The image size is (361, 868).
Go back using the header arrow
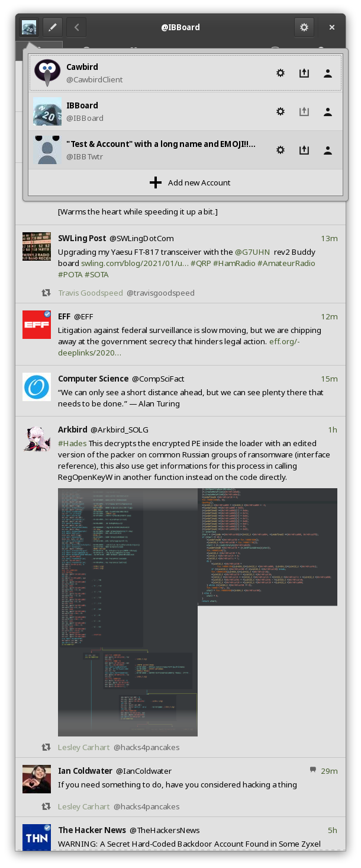coord(77,27)
